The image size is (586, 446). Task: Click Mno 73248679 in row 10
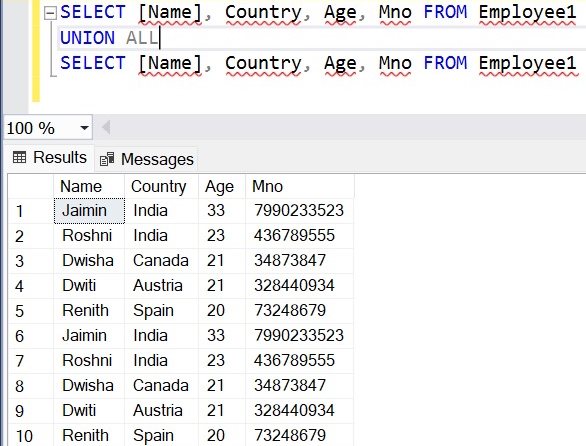point(300,436)
